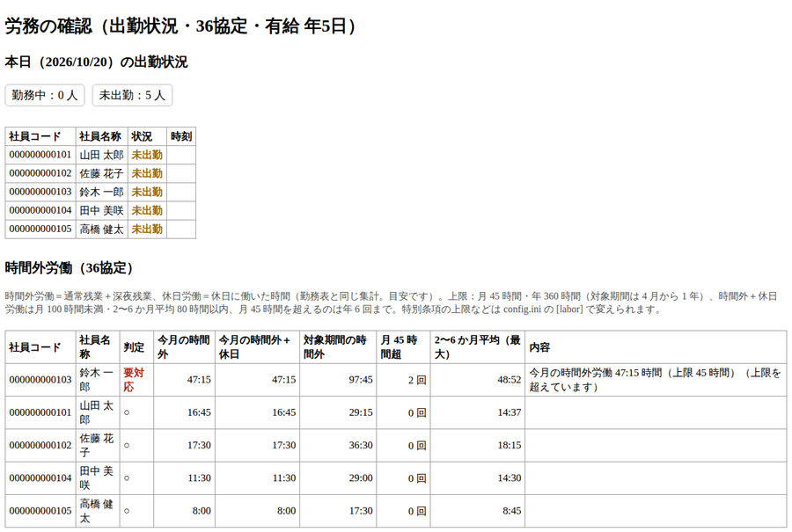Click the 勤務中：0 人 badge
The image size is (792, 532).
45,95
